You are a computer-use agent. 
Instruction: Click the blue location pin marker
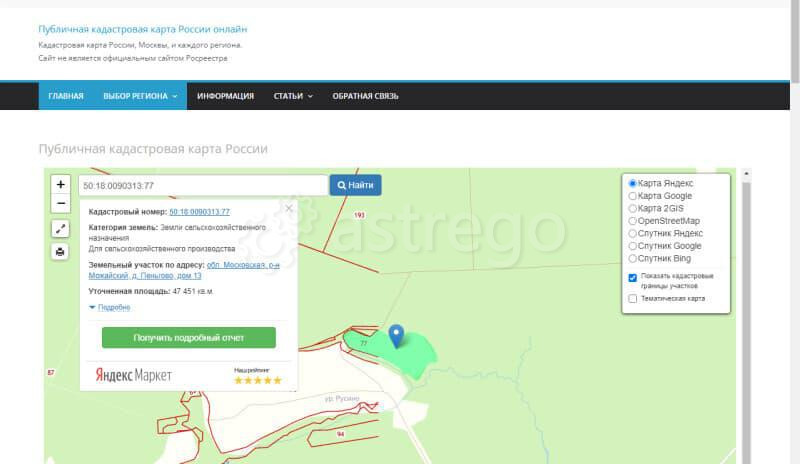(396, 336)
